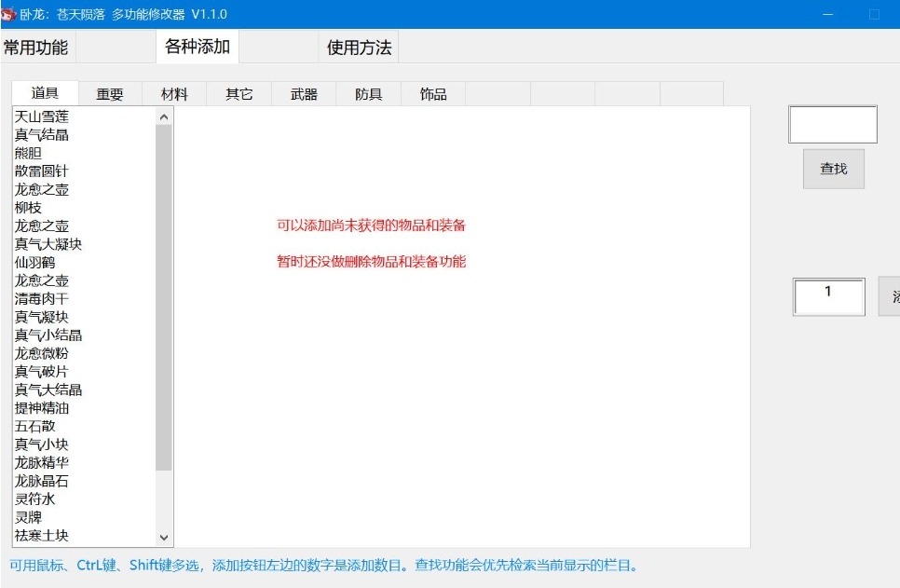Image resolution: width=900 pixels, height=588 pixels.
Task: Open the 材料 category tab
Action: 174,94
